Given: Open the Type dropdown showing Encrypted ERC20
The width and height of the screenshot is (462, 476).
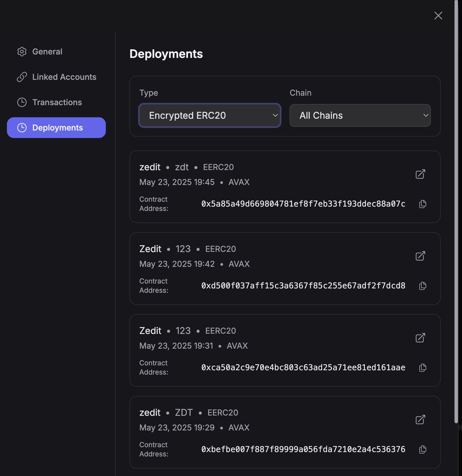Looking at the screenshot, I should pyautogui.click(x=210, y=115).
